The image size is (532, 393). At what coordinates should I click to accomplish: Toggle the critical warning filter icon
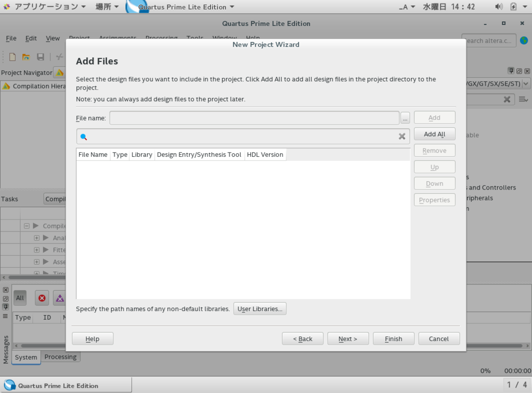(60, 298)
